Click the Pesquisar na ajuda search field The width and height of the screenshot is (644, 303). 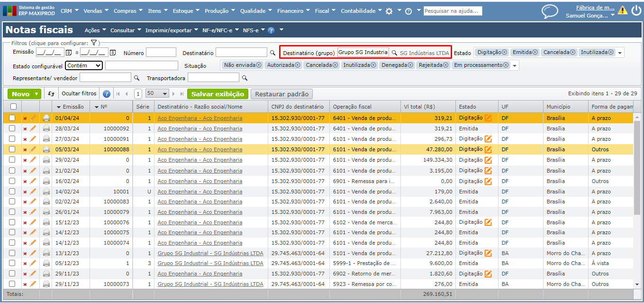point(453,11)
